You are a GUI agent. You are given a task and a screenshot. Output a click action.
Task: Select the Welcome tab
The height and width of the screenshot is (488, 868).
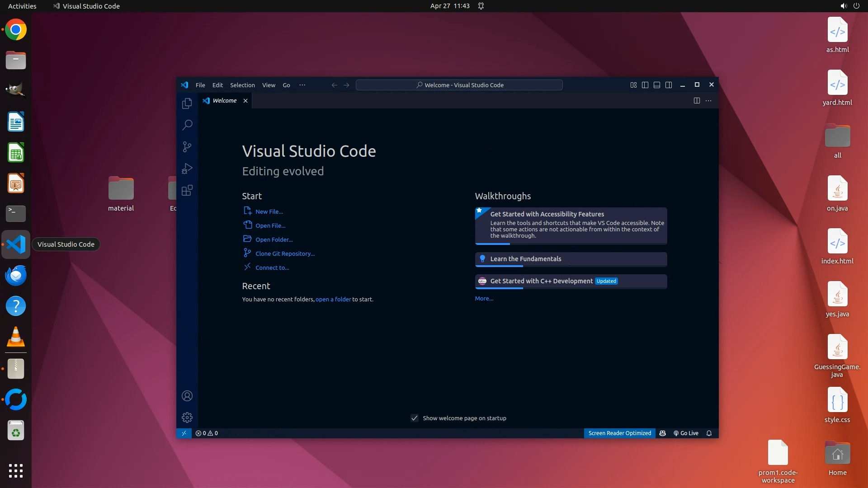[x=224, y=101]
